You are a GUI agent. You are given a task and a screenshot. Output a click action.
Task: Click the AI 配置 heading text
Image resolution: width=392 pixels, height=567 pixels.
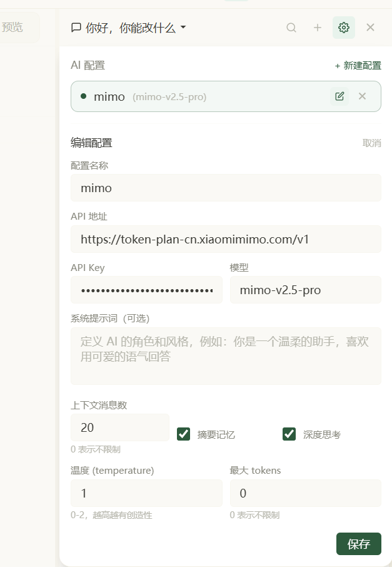[88, 66]
